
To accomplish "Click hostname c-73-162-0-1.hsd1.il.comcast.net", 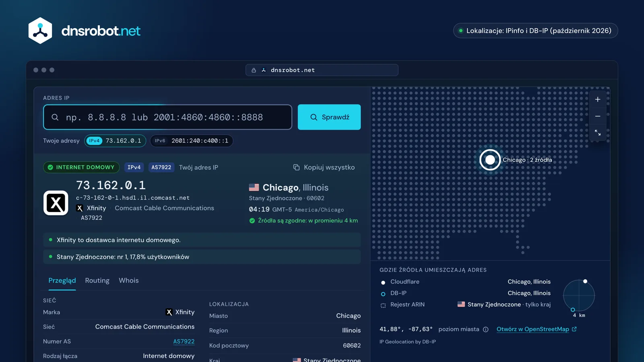I will click(x=133, y=198).
